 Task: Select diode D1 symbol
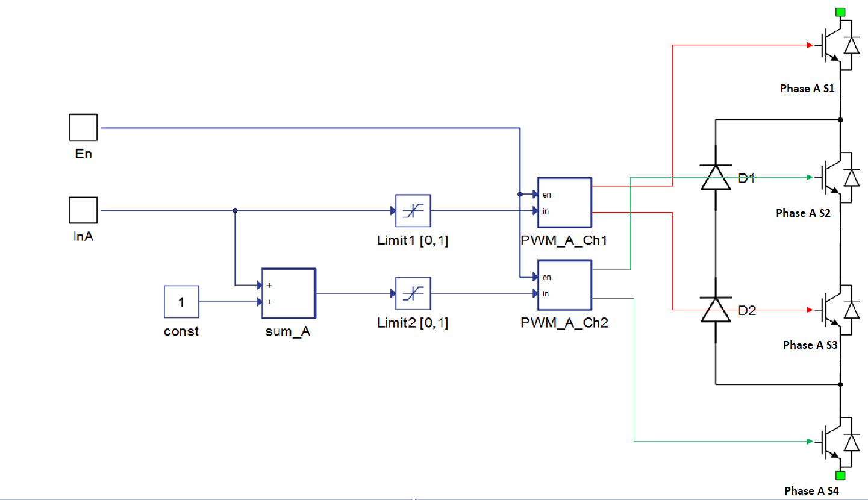pyautogui.click(x=716, y=177)
